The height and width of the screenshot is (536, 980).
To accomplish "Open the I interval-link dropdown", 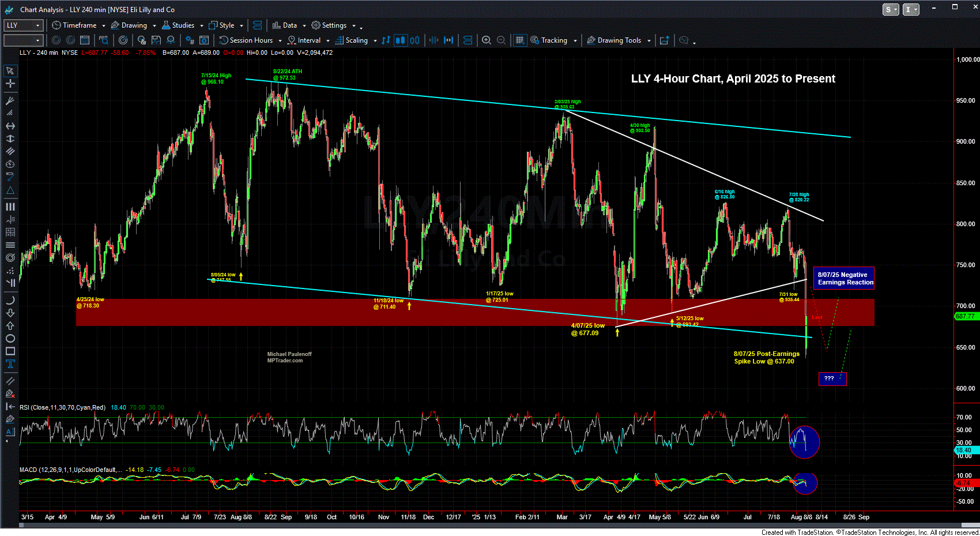I will [x=911, y=9].
